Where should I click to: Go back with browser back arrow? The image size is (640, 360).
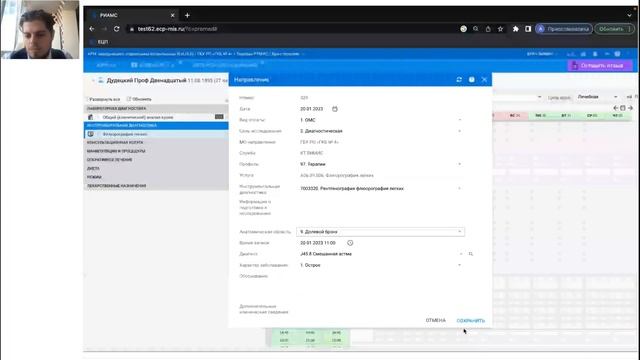(x=92, y=29)
